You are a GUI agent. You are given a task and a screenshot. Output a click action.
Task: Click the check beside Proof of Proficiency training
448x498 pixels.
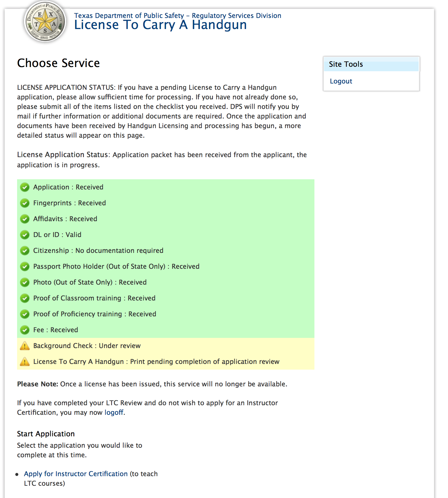tap(25, 314)
